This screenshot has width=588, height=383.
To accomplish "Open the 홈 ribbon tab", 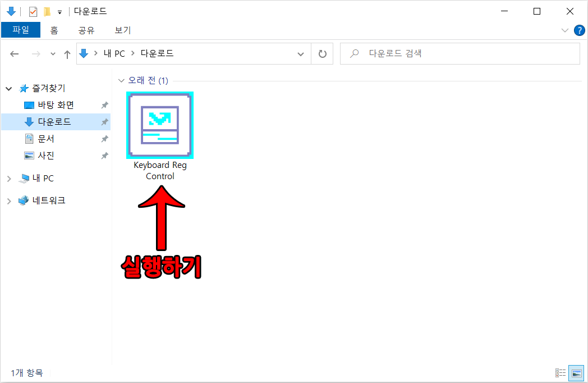I will (x=54, y=30).
